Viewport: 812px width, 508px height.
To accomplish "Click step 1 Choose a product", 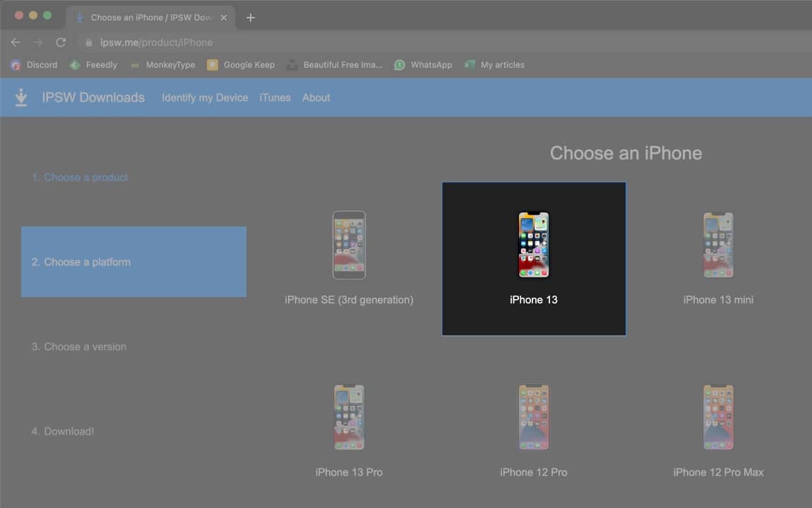I will point(80,177).
